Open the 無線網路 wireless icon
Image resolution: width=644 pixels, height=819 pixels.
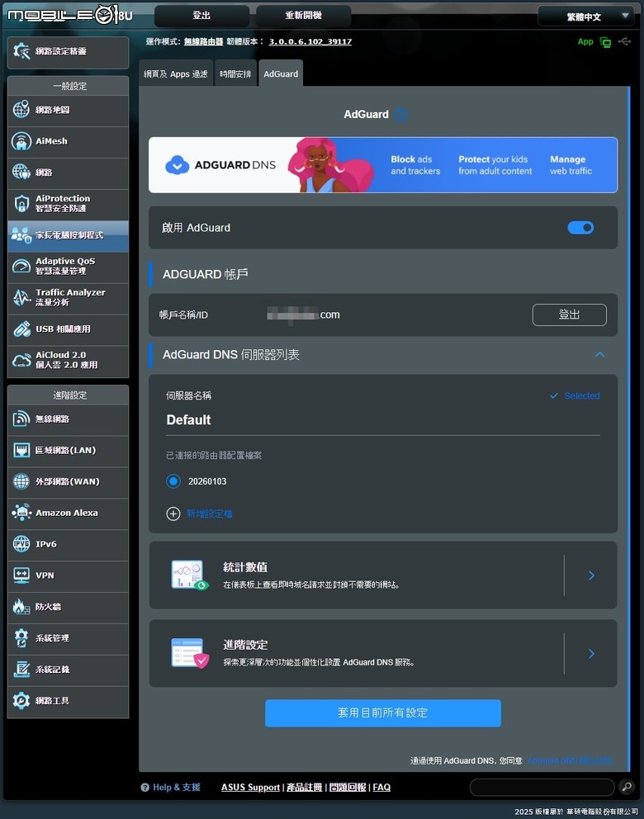(21, 419)
